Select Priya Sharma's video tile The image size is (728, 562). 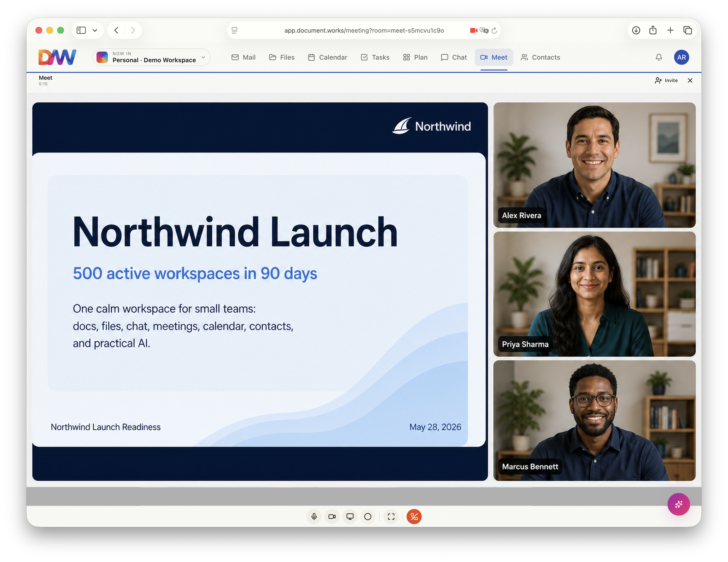pos(594,294)
